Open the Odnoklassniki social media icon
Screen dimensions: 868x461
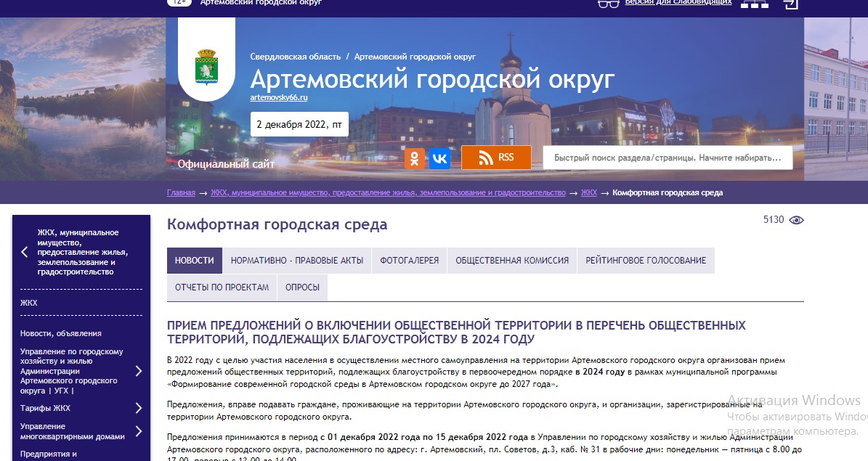coord(414,158)
